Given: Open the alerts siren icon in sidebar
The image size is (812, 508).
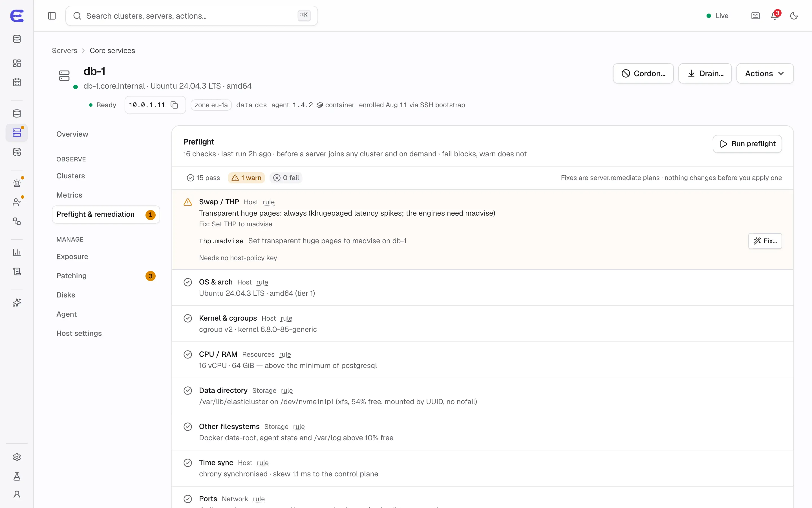Looking at the screenshot, I should [x=17, y=183].
